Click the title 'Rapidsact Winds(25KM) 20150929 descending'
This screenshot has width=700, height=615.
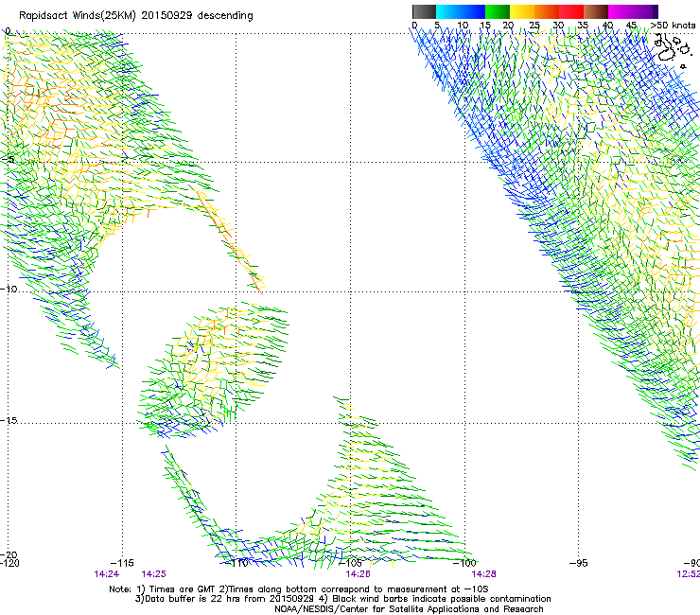tap(136, 16)
